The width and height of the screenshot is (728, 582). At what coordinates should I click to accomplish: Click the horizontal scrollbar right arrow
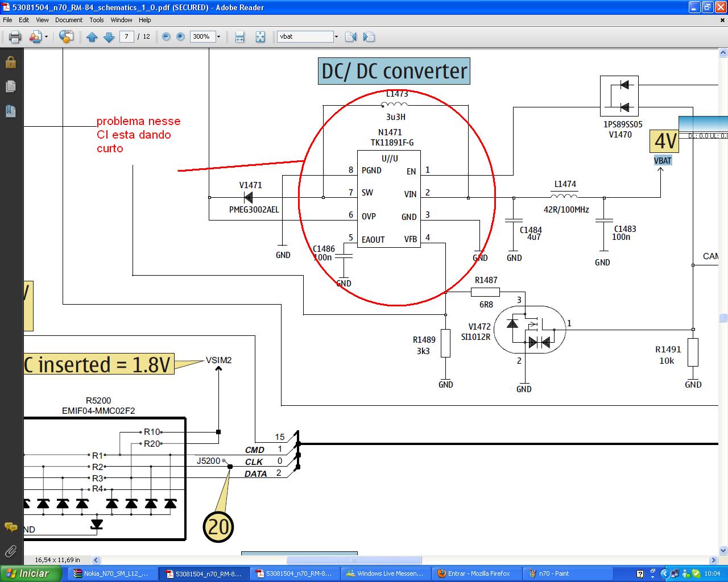714,560
